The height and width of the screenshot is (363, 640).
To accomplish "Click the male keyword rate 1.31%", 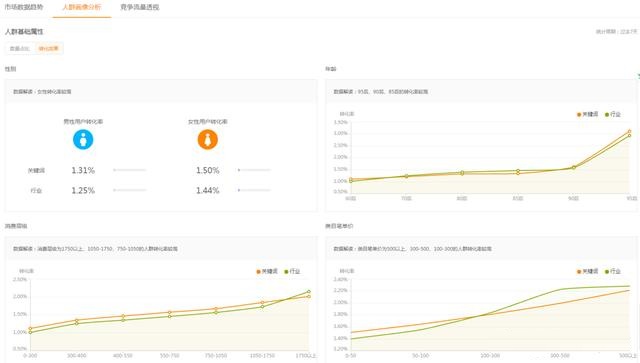I will click(x=83, y=170).
